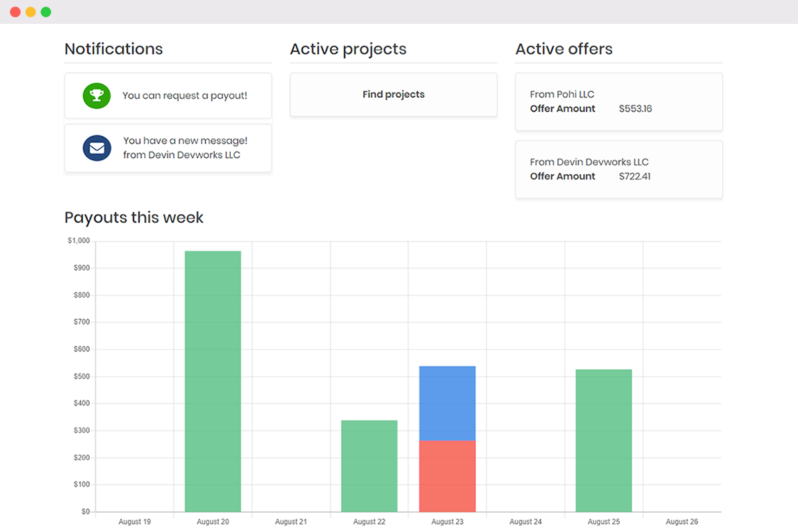This screenshot has width=798, height=532.
Task: Click the $722.41 offer amount
Action: coord(634,176)
